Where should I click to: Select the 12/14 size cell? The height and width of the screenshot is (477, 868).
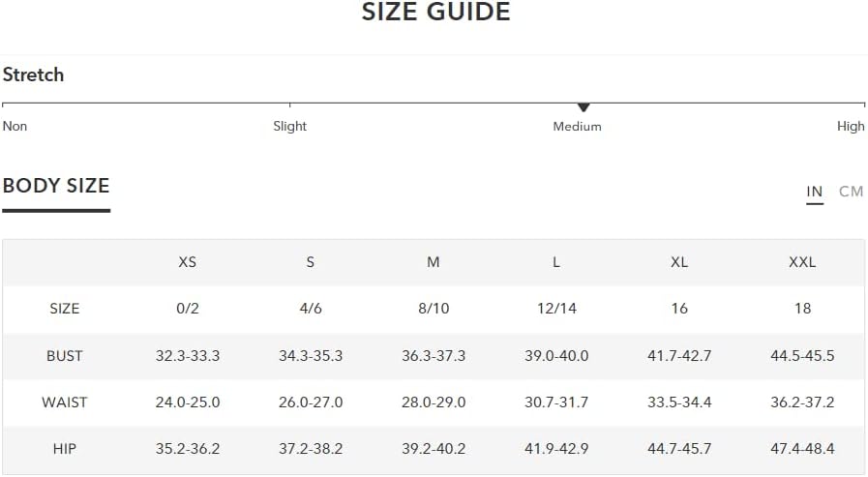556,309
